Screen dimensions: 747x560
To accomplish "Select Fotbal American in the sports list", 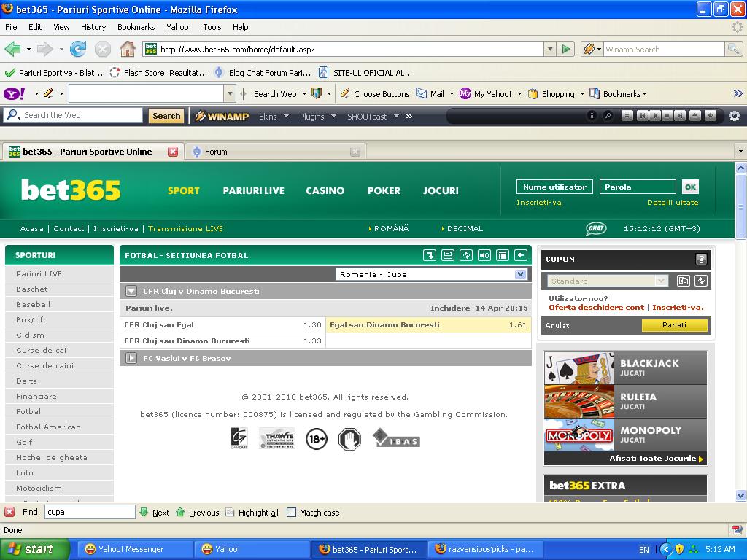I will pos(60,427).
